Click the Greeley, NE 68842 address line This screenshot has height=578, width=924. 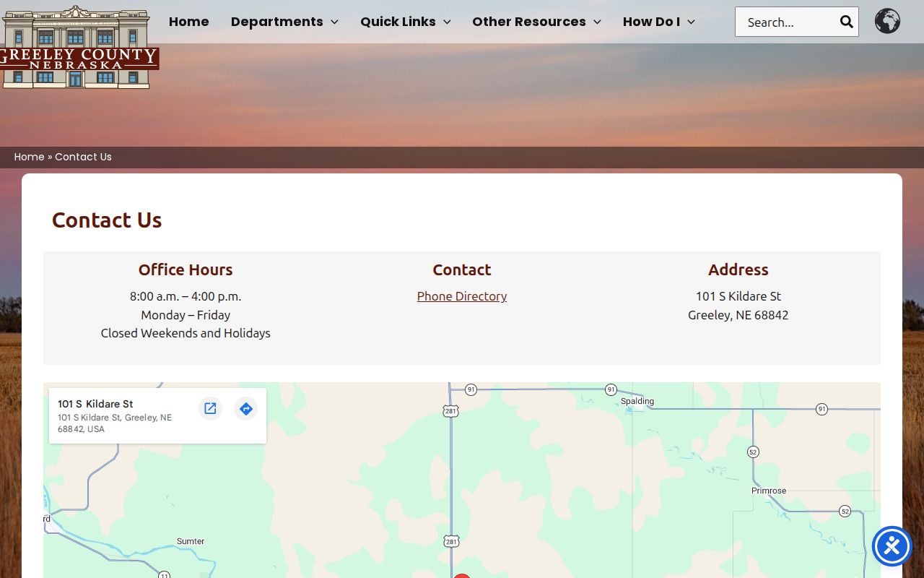click(x=738, y=315)
